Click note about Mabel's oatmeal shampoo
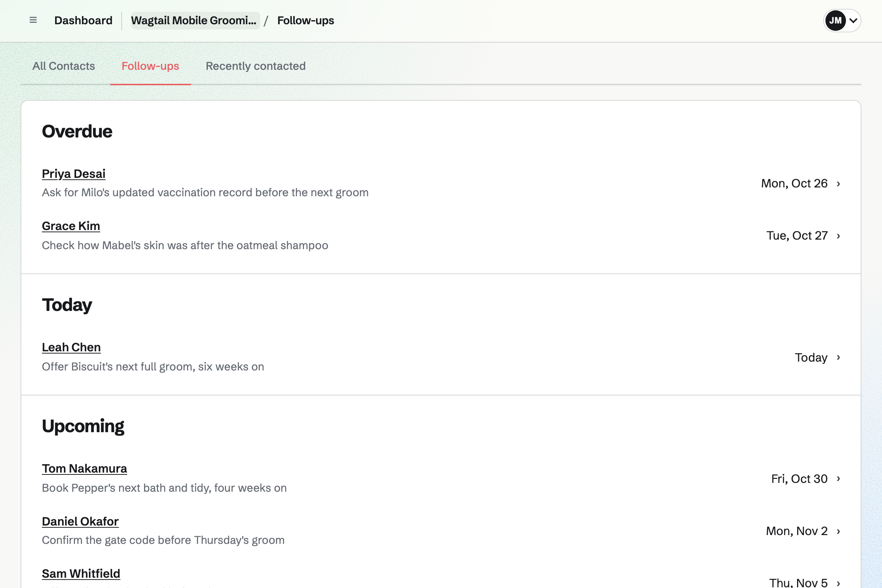The image size is (882, 588). click(185, 245)
